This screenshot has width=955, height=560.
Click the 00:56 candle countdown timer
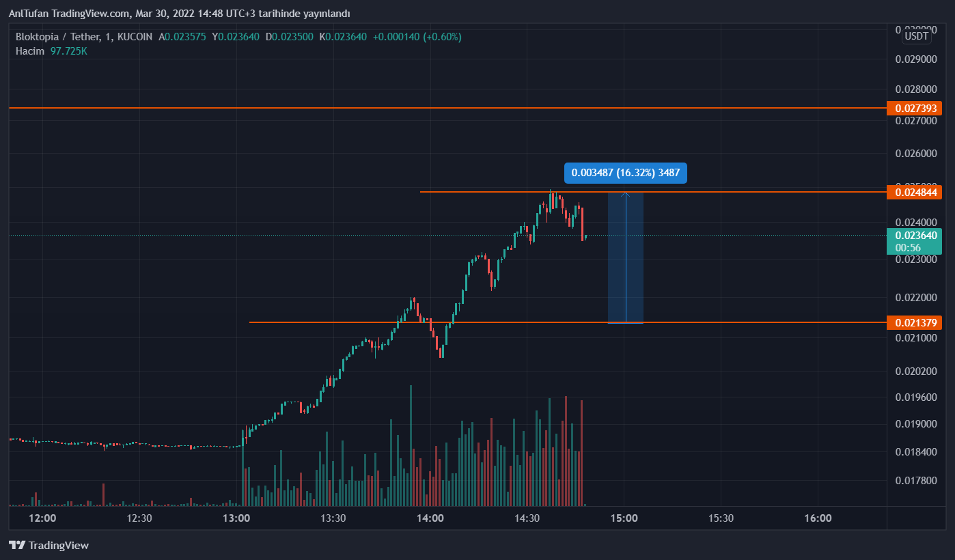coord(904,247)
